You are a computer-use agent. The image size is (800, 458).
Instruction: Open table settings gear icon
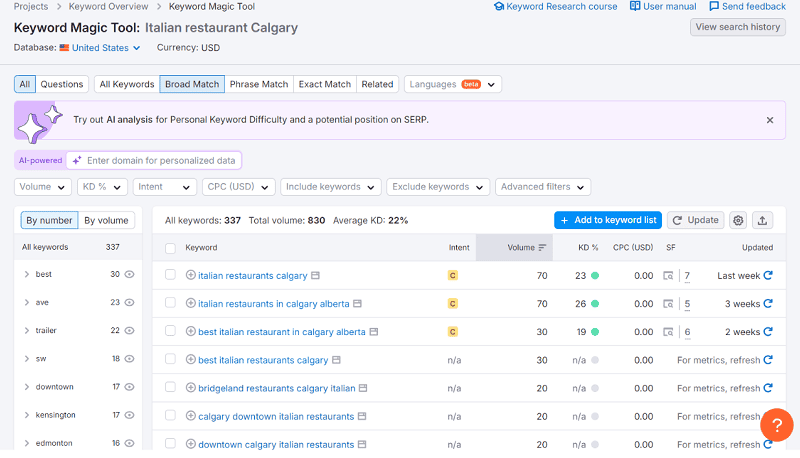(x=738, y=220)
